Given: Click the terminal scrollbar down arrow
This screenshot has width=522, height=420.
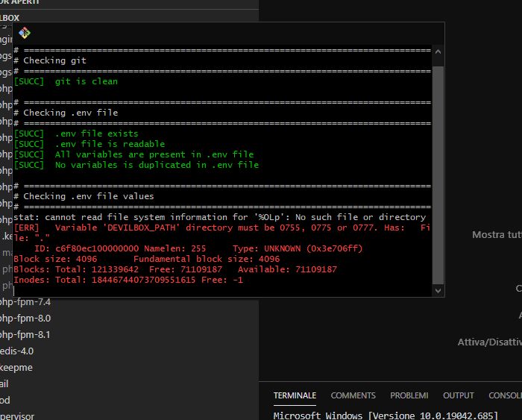Looking at the screenshot, I should (438, 291).
